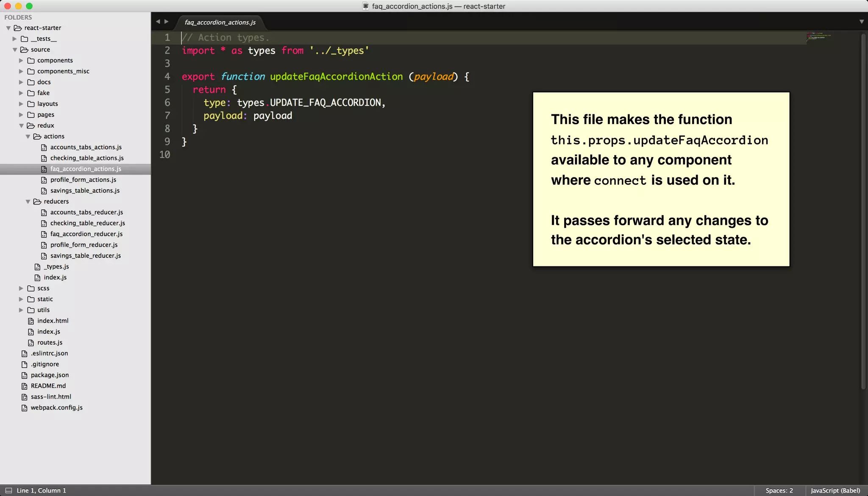Viewport: 868px width, 496px height.
Task: Click the profile_form_reducer.js file icon
Action: click(x=44, y=245)
